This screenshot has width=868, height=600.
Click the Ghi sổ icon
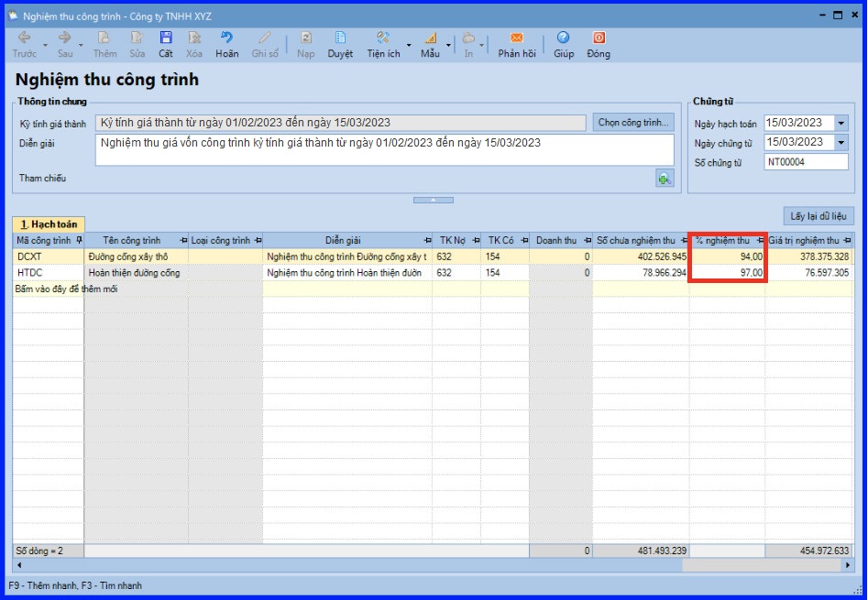point(265,38)
